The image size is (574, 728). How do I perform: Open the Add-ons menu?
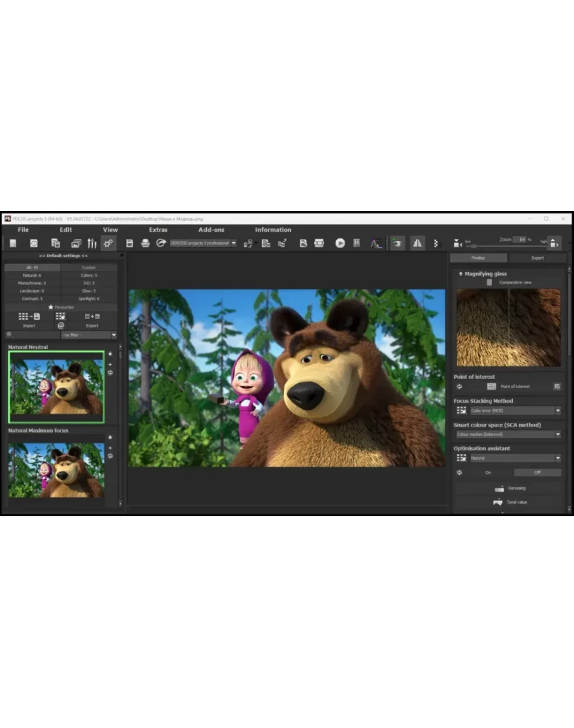click(x=211, y=230)
